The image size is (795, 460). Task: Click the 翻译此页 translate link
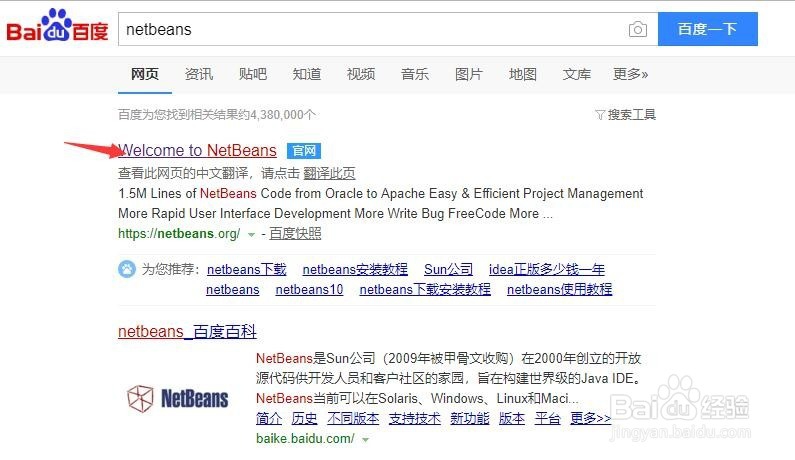(x=329, y=173)
